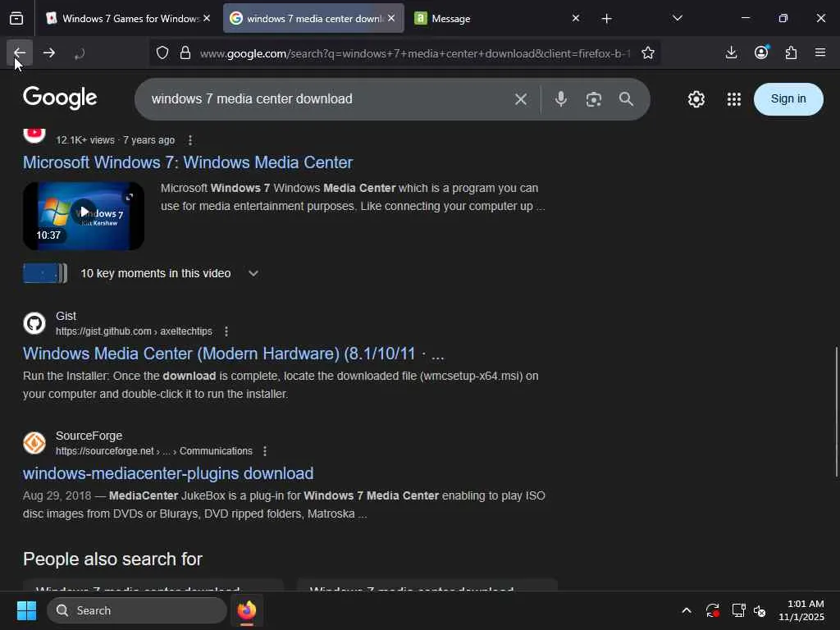The height and width of the screenshot is (630, 840).
Task: Close the Windows 7 Games tab
Action: [x=207, y=18]
